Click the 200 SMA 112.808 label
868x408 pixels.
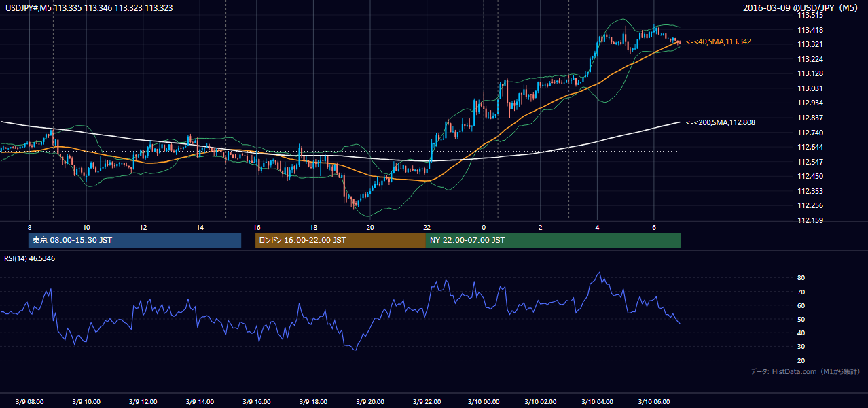(721, 123)
